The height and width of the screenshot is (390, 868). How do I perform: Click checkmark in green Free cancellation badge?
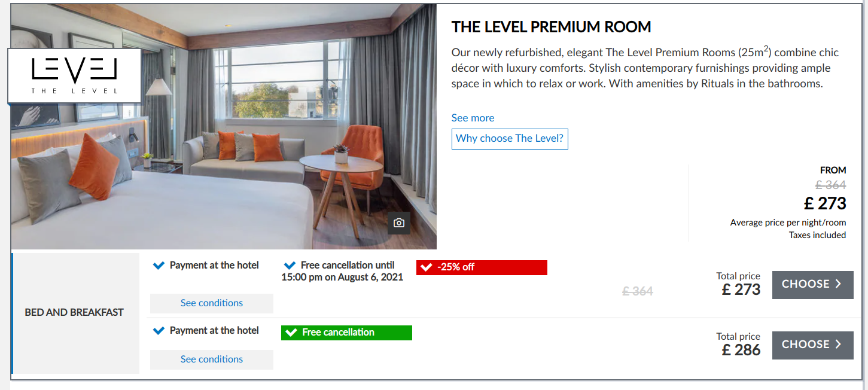[291, 333]
